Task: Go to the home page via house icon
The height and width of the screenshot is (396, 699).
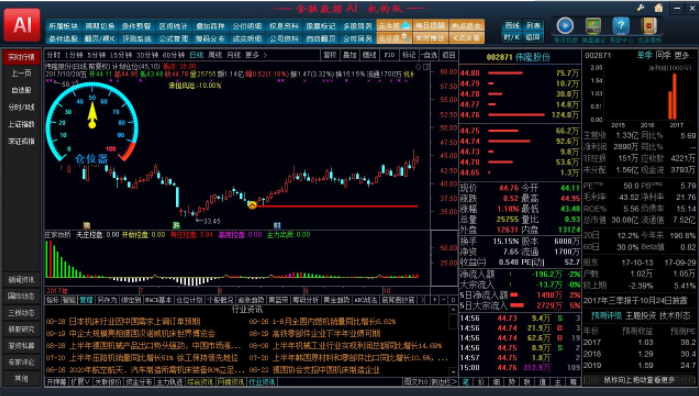Action: [658, 8]
